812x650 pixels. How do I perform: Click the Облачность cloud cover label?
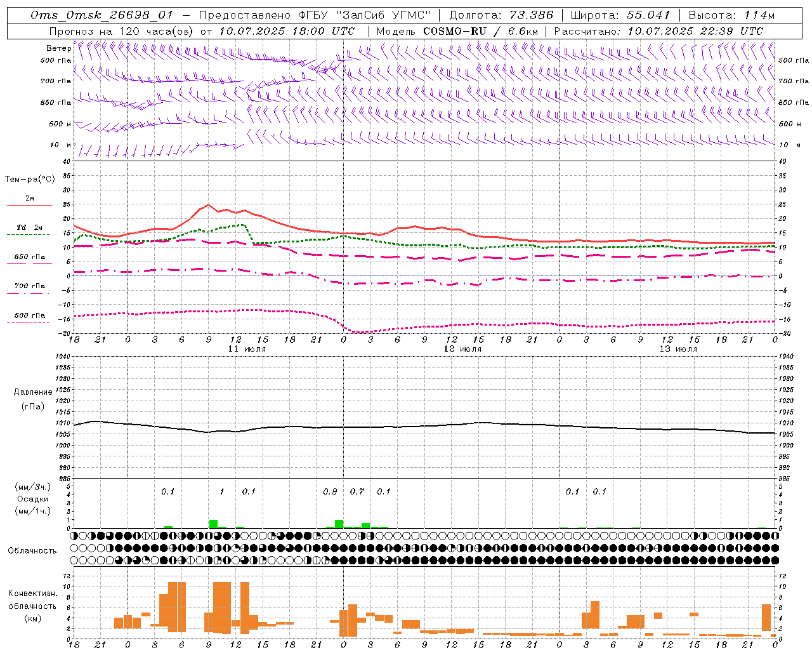[32, 550]
